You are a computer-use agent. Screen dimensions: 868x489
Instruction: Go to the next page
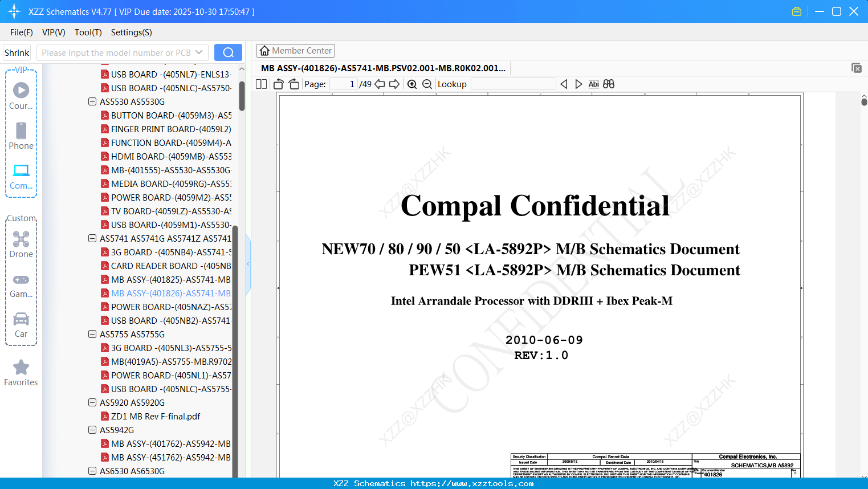(394, 84)
